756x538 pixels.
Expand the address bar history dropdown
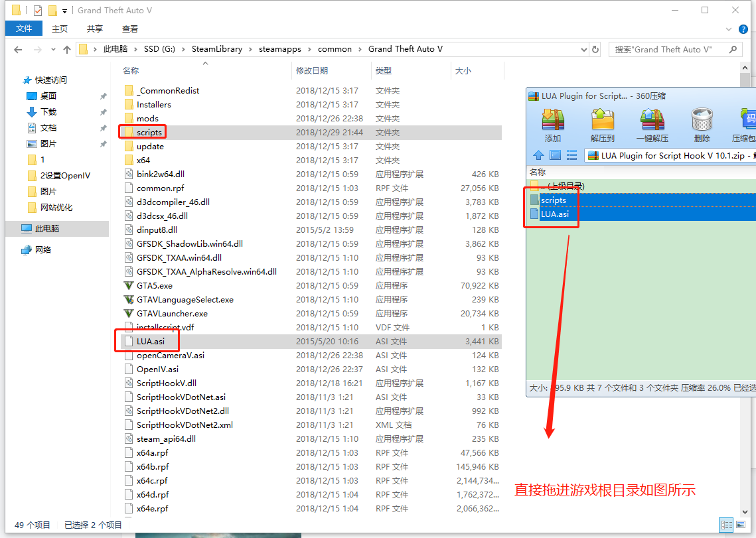coord(584,49)
